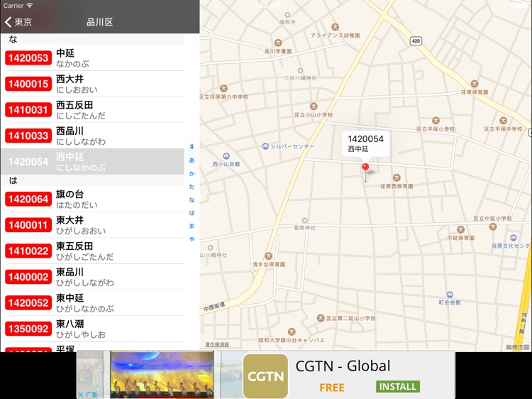This screenshot has width=532, height=399.
Task: Click the 荏原保育園 marker
Action: 475,84
